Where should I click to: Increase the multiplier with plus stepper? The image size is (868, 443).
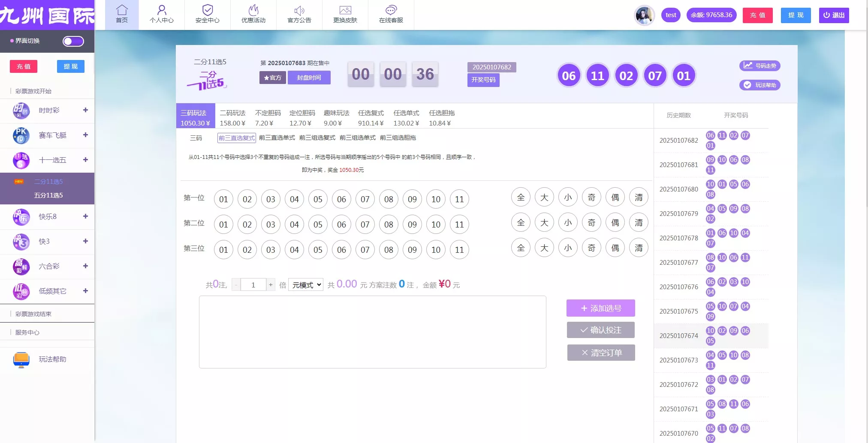271,285
